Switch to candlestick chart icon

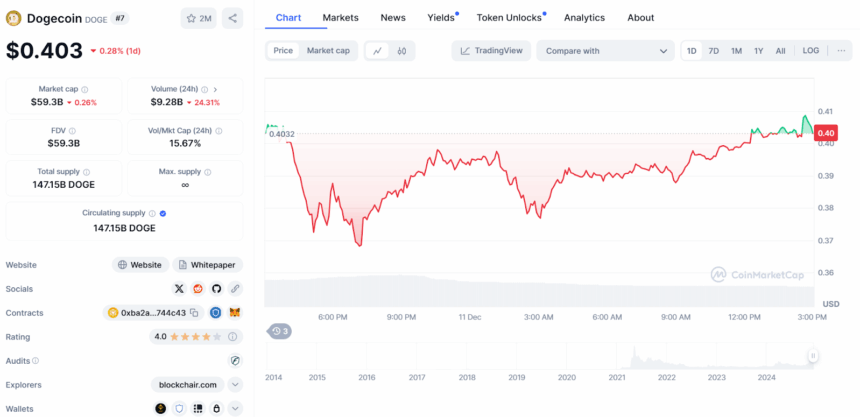(x=401, y=51)
